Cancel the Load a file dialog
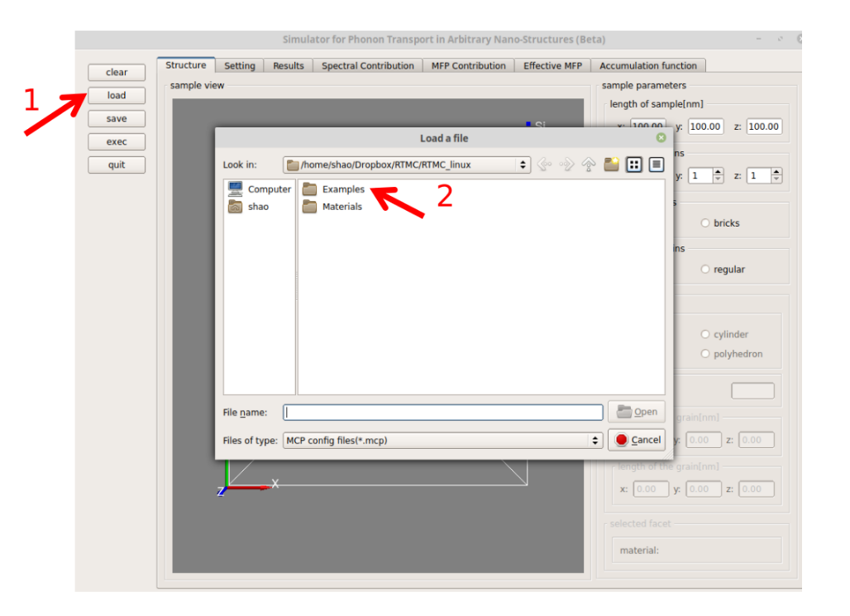The height and width of the screenshot is (616, 850). pos(637,440)
